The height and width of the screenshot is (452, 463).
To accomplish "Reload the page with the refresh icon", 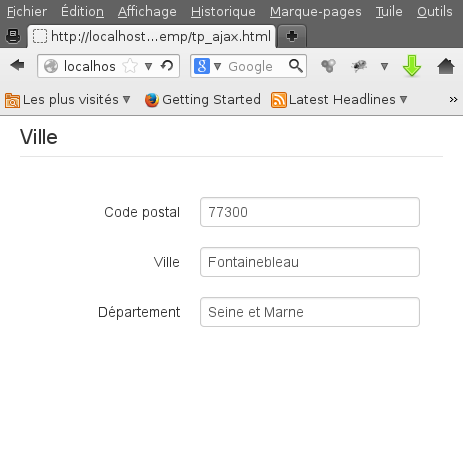I will [167, 66].
